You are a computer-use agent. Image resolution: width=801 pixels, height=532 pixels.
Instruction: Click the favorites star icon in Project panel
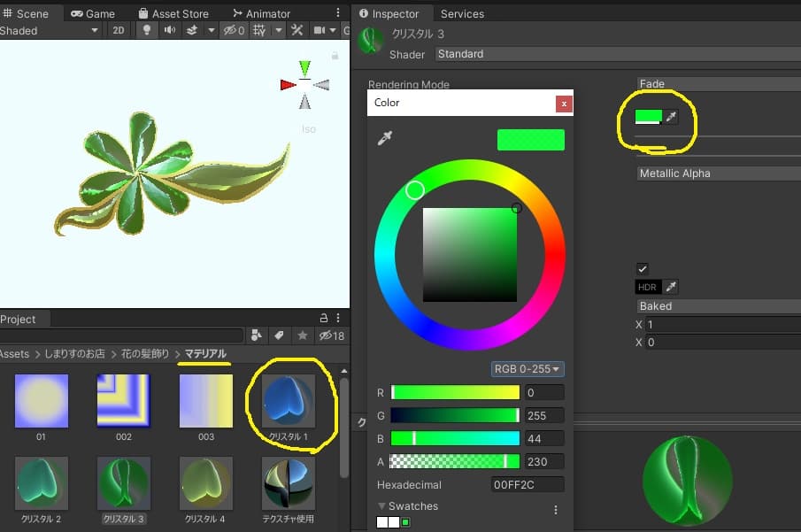pos(302,335)
